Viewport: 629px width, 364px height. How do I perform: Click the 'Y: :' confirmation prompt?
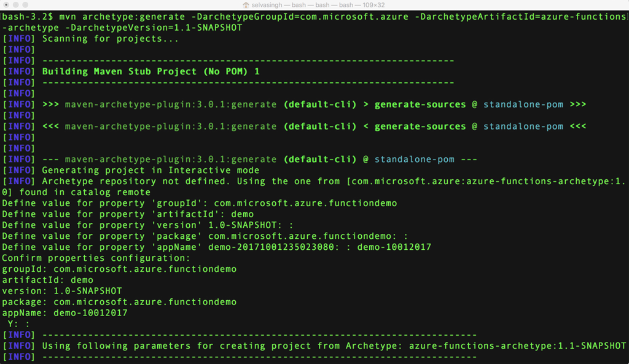18,324
